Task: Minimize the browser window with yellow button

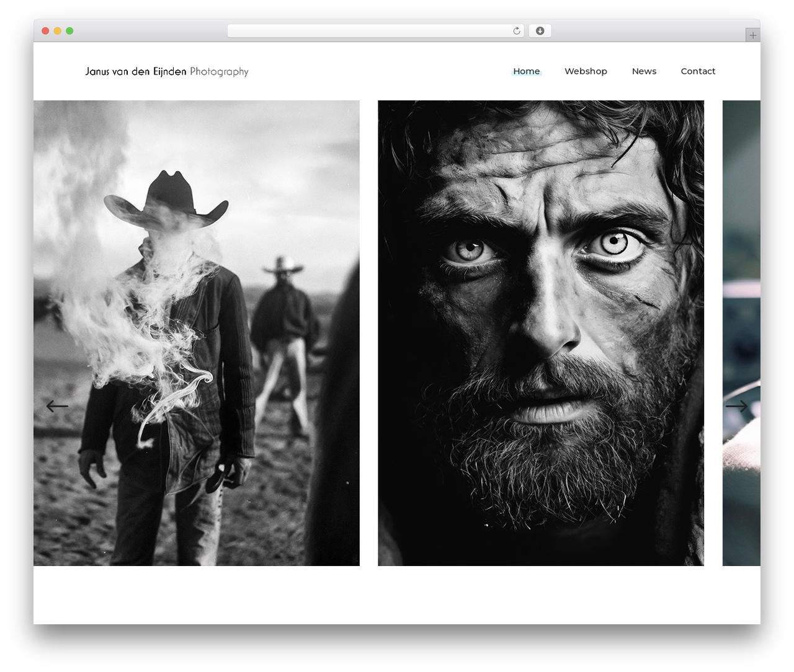Action: coord(58,31)
